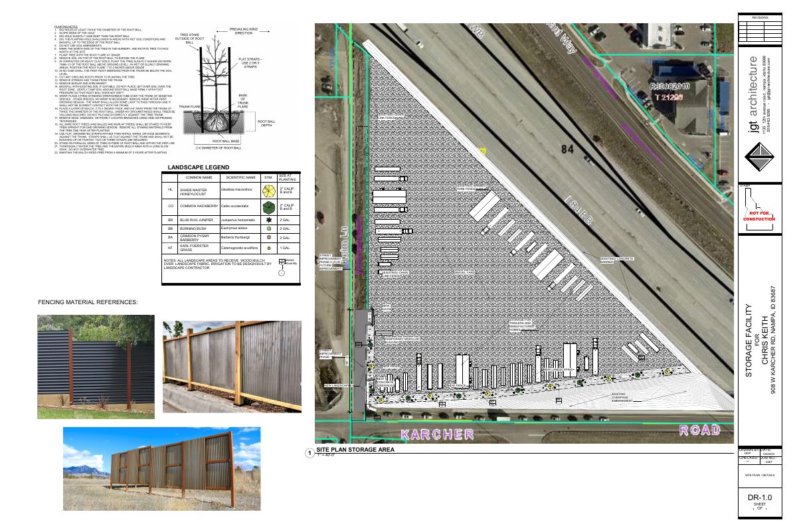Viewport: 797px width, 532px height.
Task: Click the TREE STAKE OUTSIDE OF ROOT BALL label
Action: click(189, 39)
